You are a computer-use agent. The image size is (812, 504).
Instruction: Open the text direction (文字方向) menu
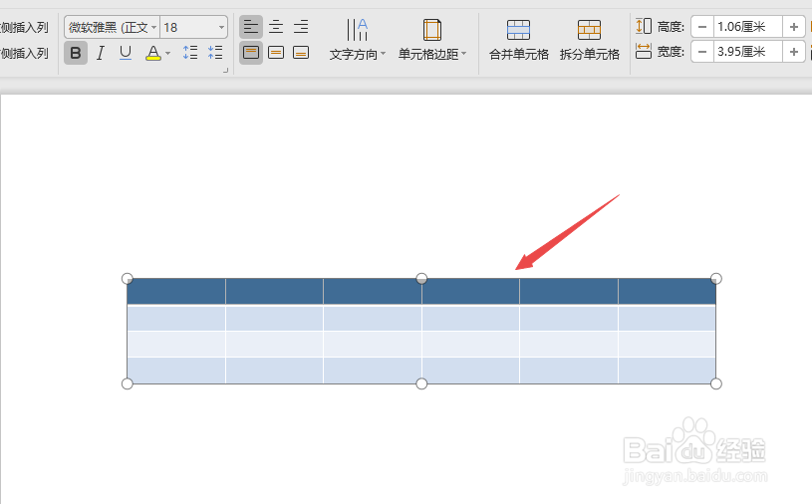[x=358, y=39]
